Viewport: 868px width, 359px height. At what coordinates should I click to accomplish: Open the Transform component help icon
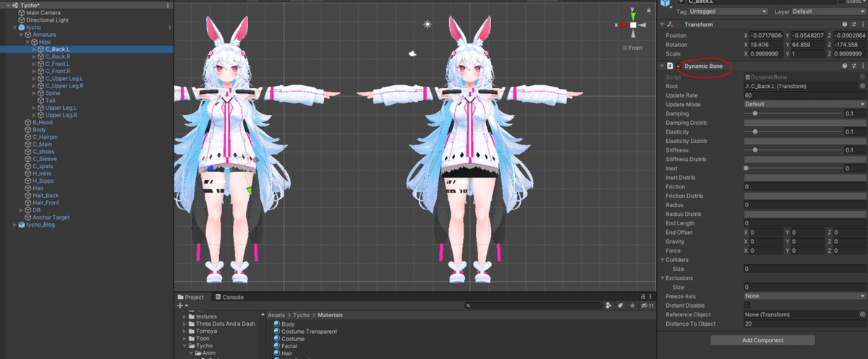844,25
